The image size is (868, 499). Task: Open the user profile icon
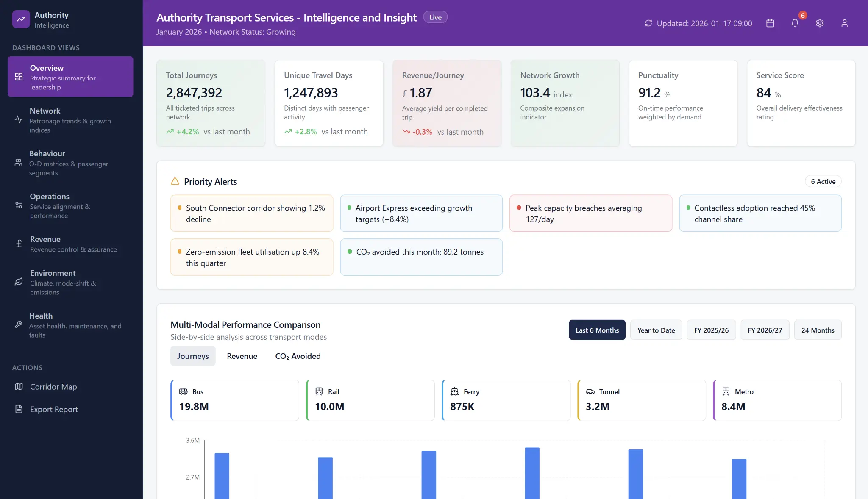tap(844, 23)
